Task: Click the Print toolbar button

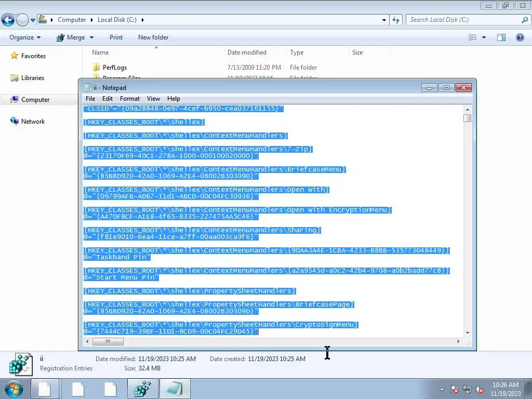Action: point(116,37)
